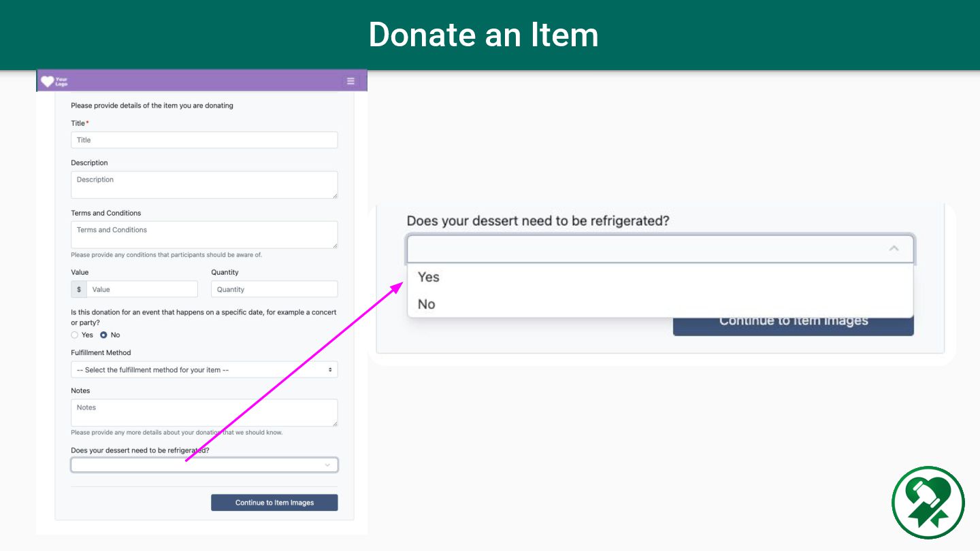Collapse the enlarged refrigerated dropdown via up chevron
980x551 pixels.
894,248
